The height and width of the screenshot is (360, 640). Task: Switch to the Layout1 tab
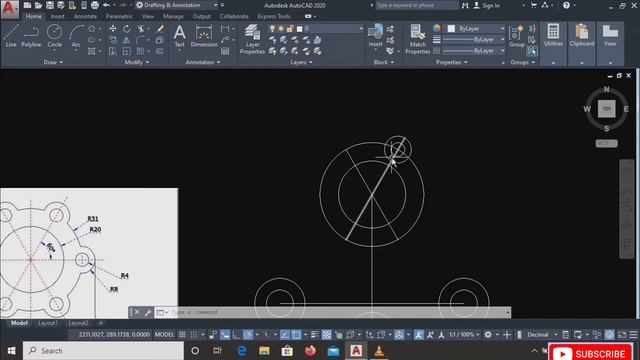point(48,323)
